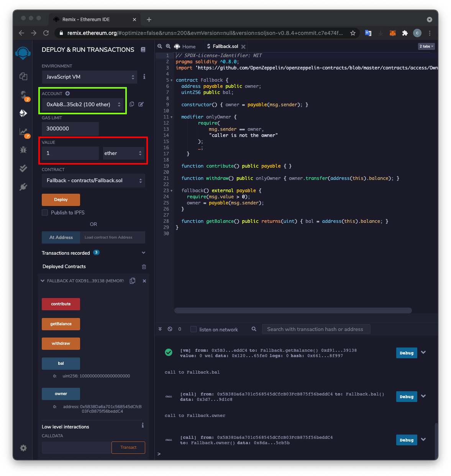451x476 pixels.
Task: Open Plugin Manager plug icon
Action: coord(23,187)
